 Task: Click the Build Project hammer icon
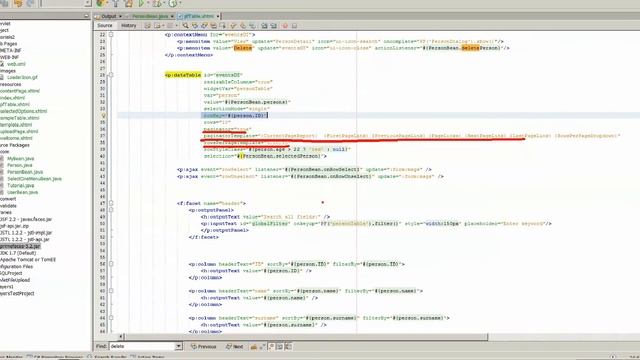(x=116, y=3)
